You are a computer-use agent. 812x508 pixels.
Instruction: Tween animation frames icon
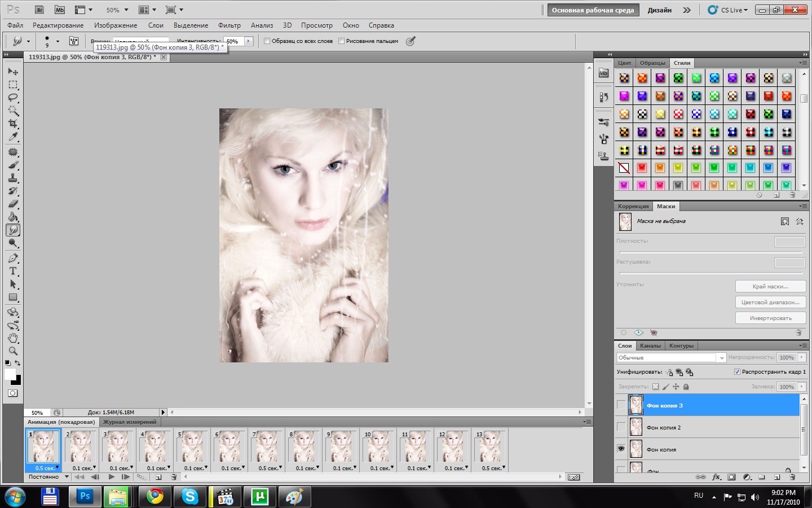pyautogui.click(x=141, y=477)
